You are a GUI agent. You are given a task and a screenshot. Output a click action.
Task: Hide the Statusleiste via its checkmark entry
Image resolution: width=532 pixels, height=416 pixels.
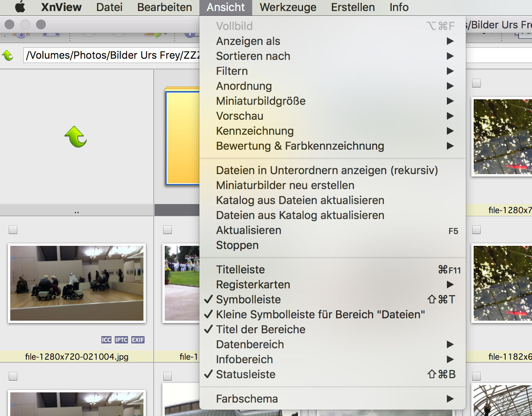(333, 374)
